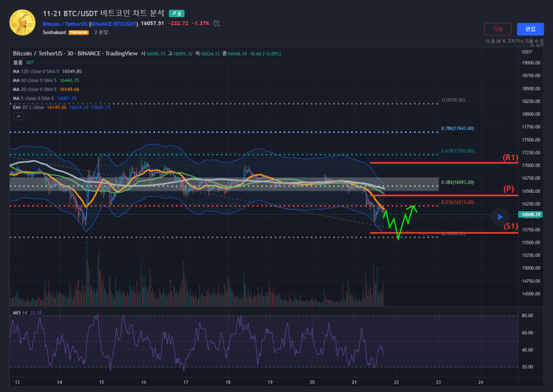Click the 지움 delete button
Image resolution: width=553 pixels, height=392 pixels.
[497, 29]
